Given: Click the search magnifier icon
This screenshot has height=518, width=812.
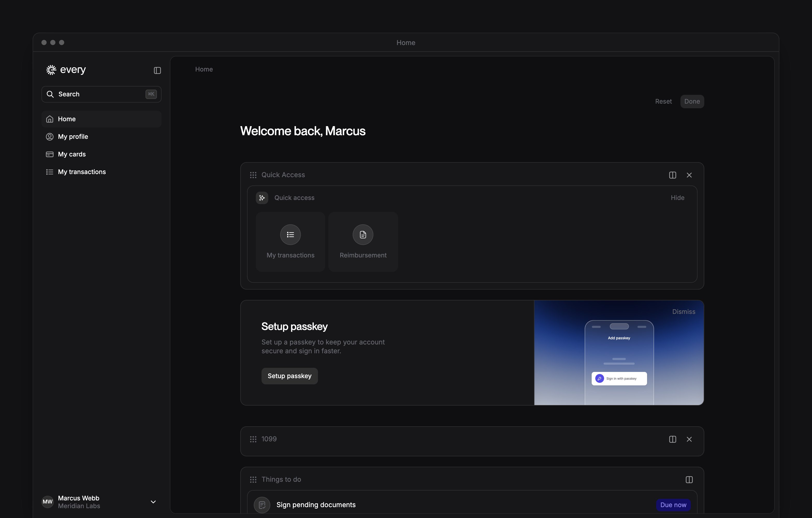Looking at the screenshot, I should [x=50, y=94].
